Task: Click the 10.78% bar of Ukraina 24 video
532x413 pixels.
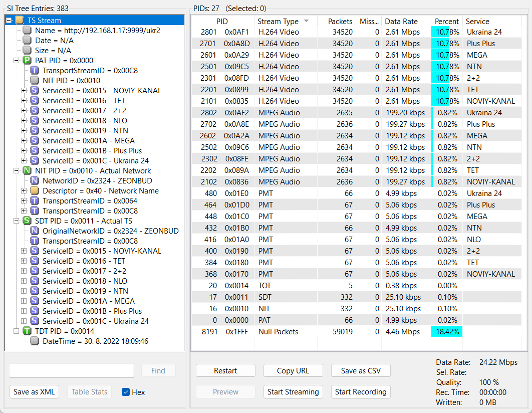Action: click(440, 32)
